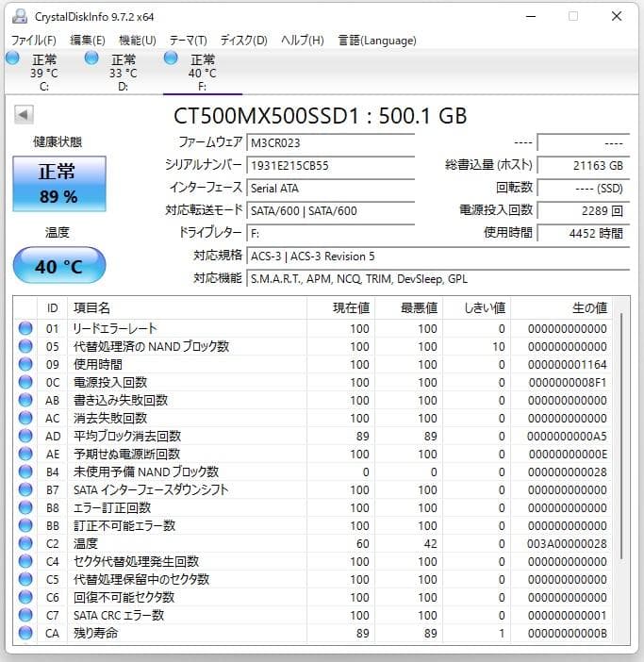Click the 正常 89% health status button
Viewport: 644px width, 662px height.
point(59,184)
